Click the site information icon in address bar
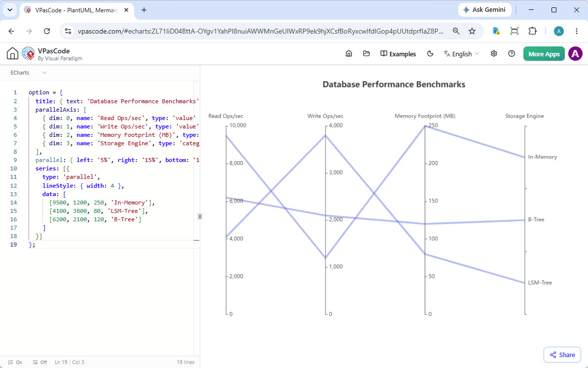Screen dimensions: 588x368 click(68, 31)
